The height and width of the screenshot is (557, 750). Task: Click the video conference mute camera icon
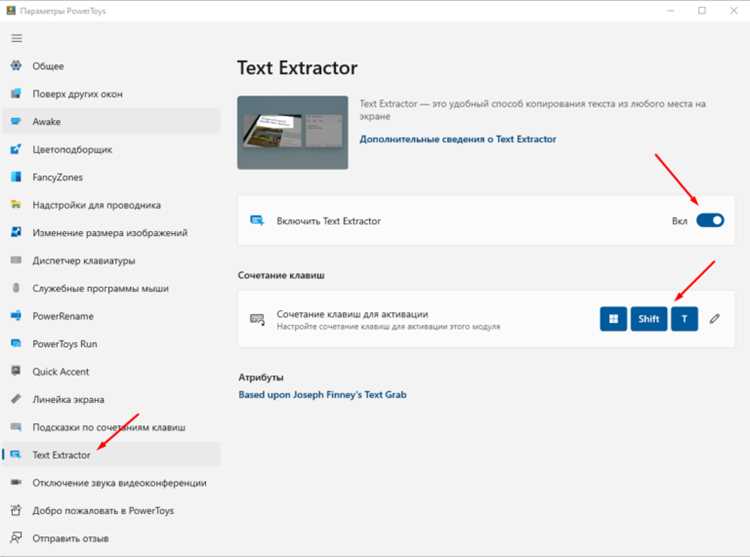point(16,482)
